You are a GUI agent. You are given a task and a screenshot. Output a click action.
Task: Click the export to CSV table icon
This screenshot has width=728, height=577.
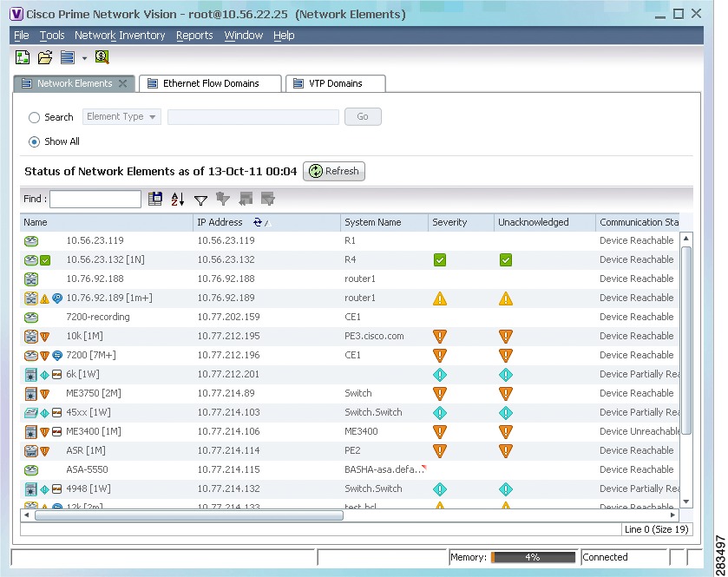(x=155, y=199)
